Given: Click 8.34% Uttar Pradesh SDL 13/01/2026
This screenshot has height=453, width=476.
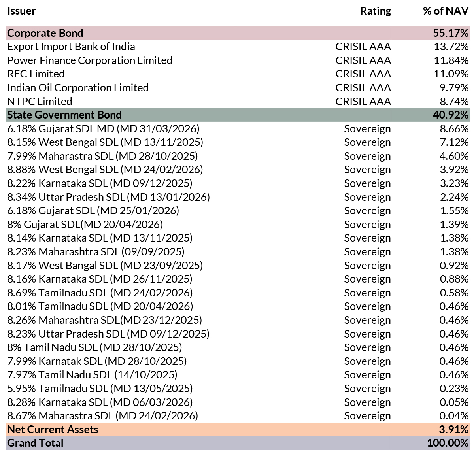Looking at the screenshot, I should pos(108,197).
